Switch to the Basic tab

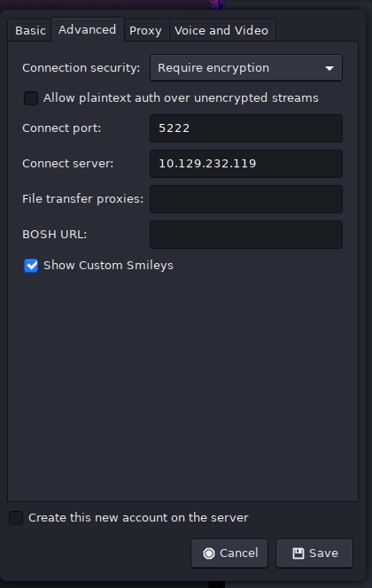(30, 30)
